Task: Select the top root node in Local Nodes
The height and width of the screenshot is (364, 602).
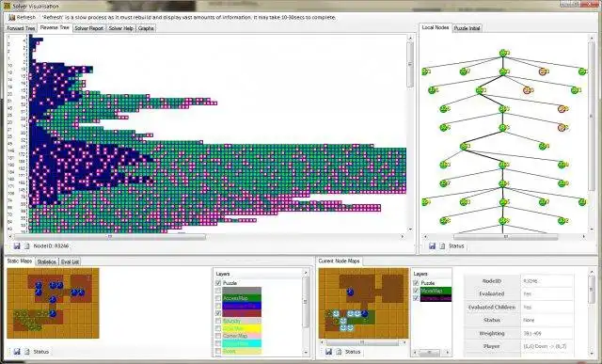Action: 503,54
